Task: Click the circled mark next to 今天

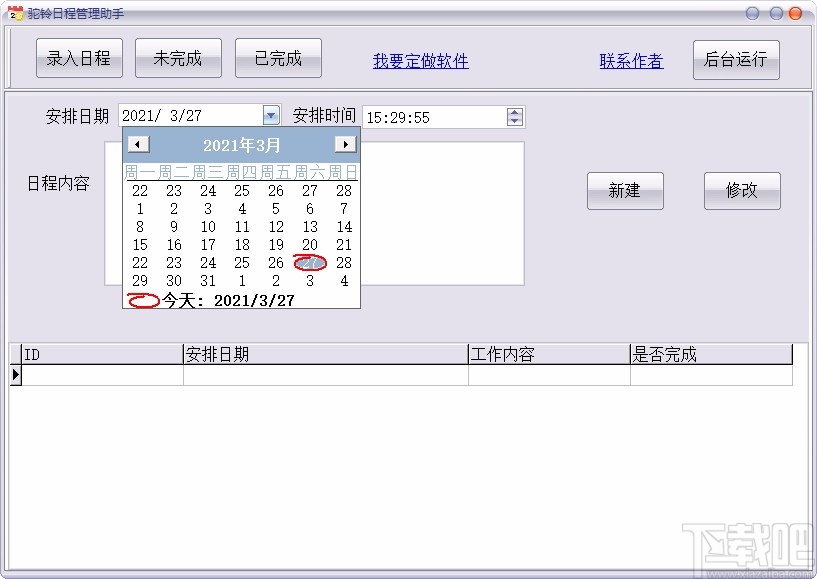Action: pos(143,300)
